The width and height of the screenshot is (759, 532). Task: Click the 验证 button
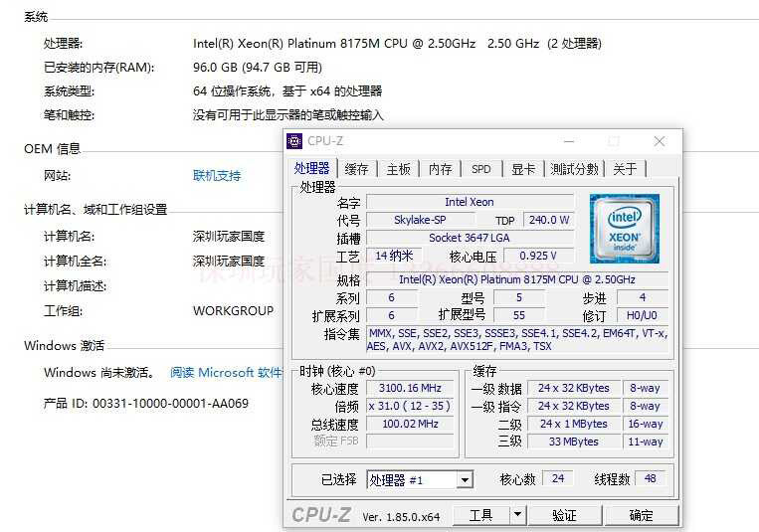tap(564, 515)
